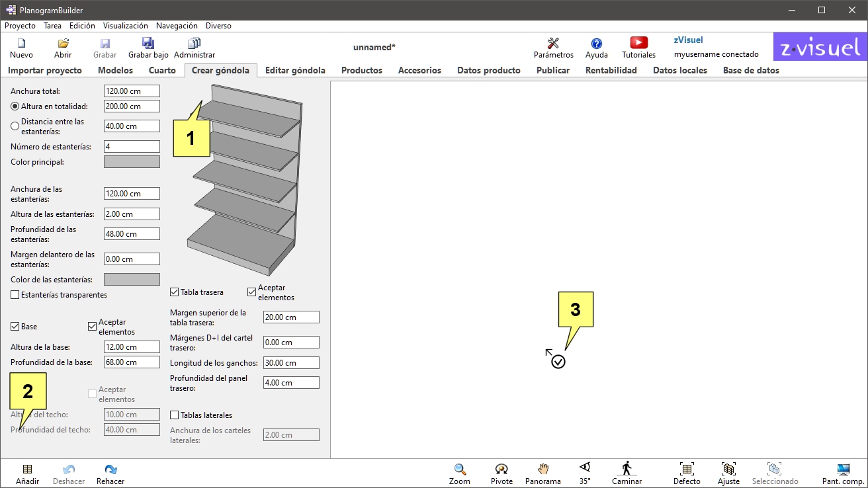Open Parámetros settings
The height and width of the screenshot is (488, 868).
click(x=554, y=44)
